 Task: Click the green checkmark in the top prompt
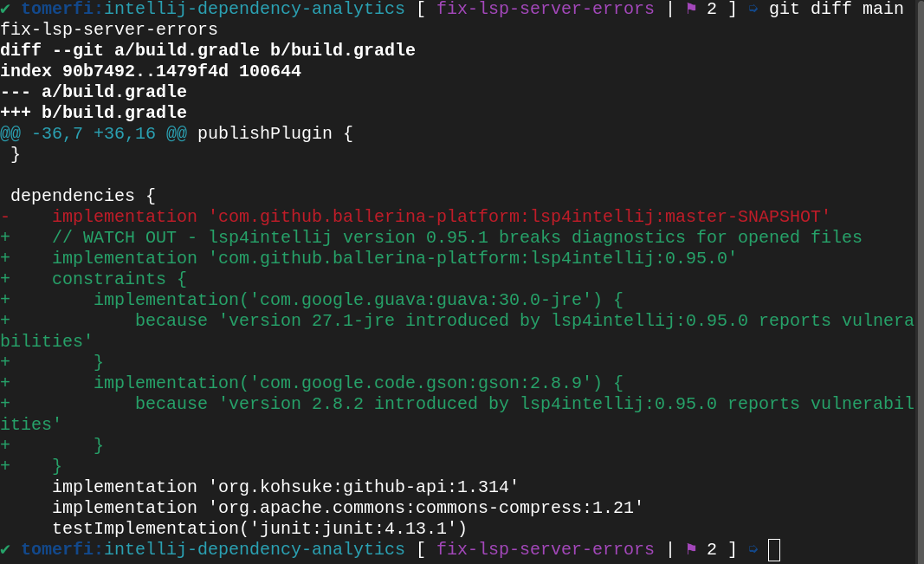[5, 9]
